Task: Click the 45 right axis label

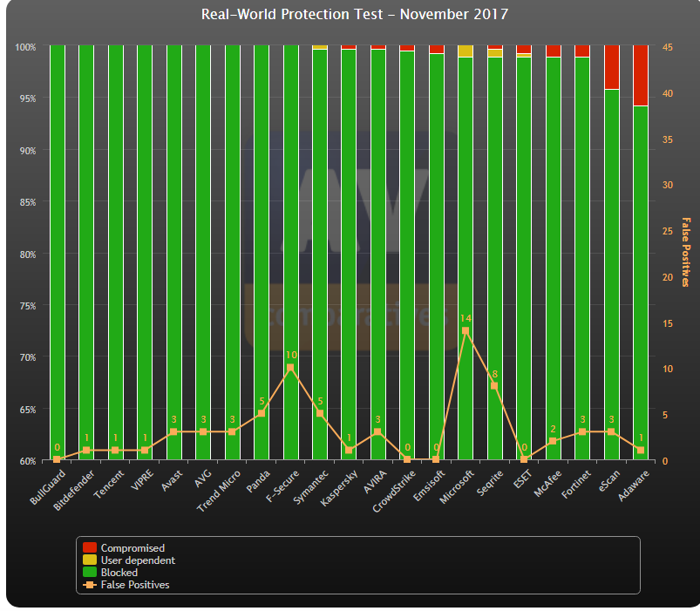Action: (x=668, y=47)
